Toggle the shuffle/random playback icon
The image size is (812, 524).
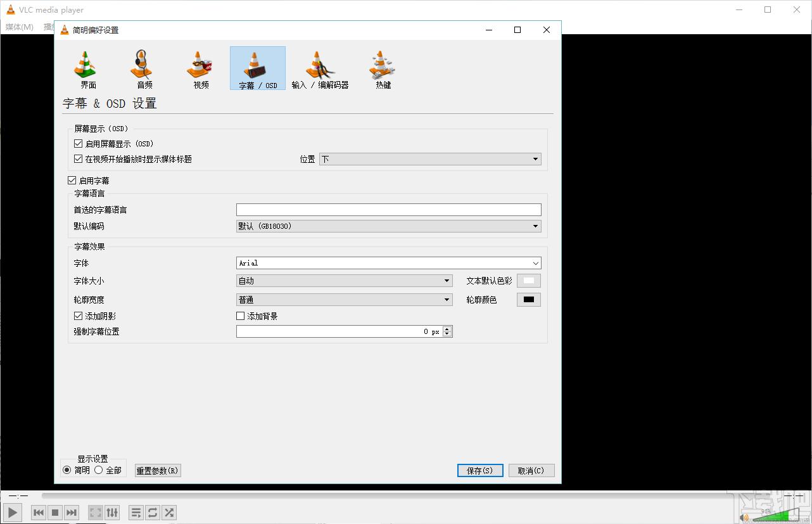(x=169, y=513)
